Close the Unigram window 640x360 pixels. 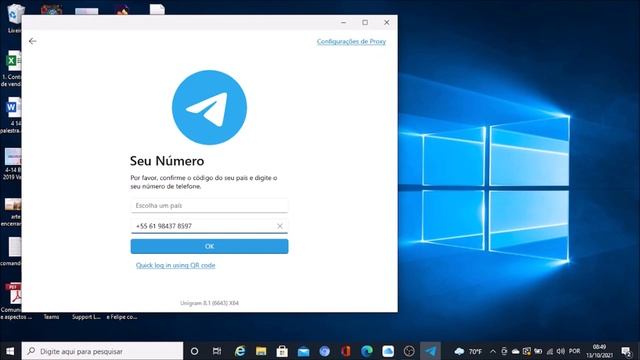[387, 22]
